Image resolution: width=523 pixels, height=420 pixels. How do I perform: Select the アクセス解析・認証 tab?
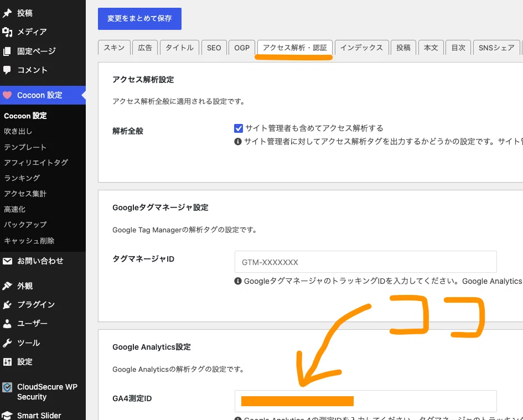295,48
